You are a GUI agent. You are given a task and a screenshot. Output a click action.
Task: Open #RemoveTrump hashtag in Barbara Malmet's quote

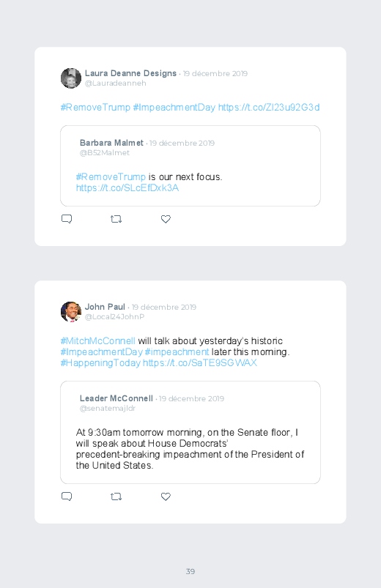pyautogui.click(x=111, y=176)
